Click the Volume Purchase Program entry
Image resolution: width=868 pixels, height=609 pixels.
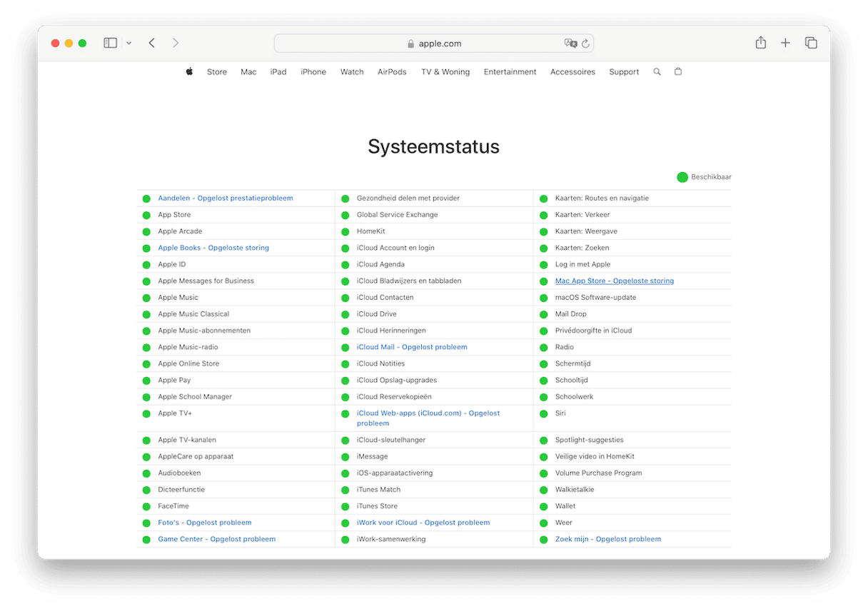(599, 473)
